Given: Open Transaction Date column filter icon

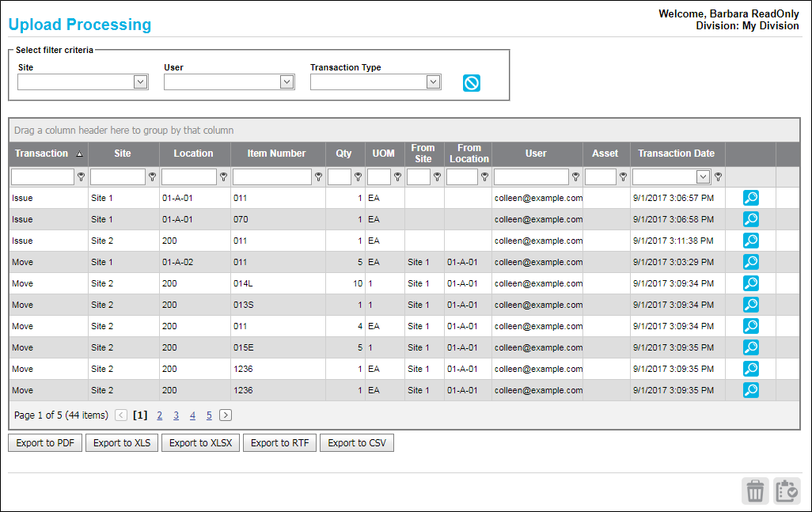Looking at the screenshot, I should 719,177.
